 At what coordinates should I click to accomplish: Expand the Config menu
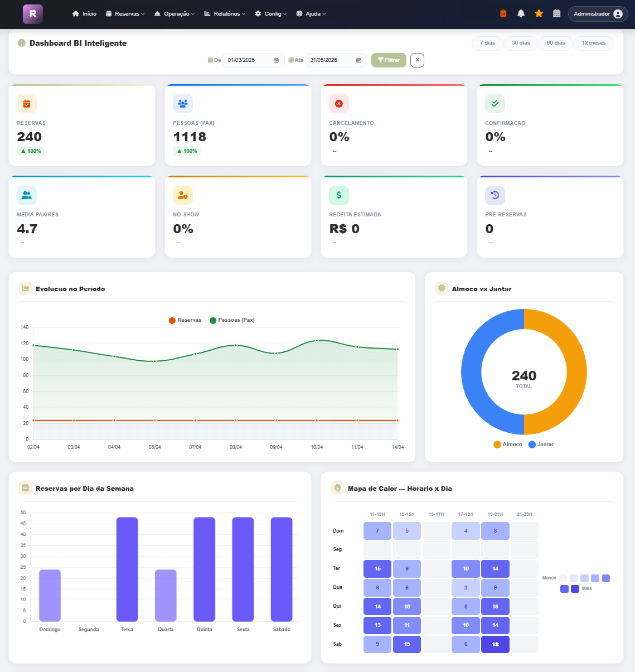coord(270,13)
